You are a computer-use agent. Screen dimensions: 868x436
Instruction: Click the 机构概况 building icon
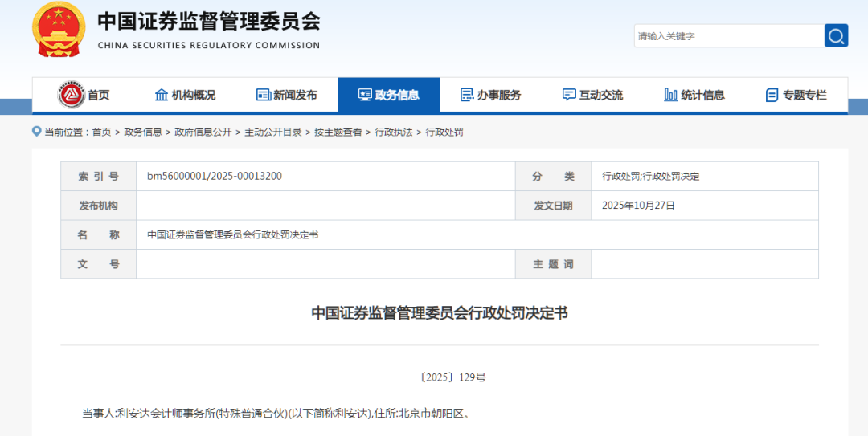tap(161, 96)
